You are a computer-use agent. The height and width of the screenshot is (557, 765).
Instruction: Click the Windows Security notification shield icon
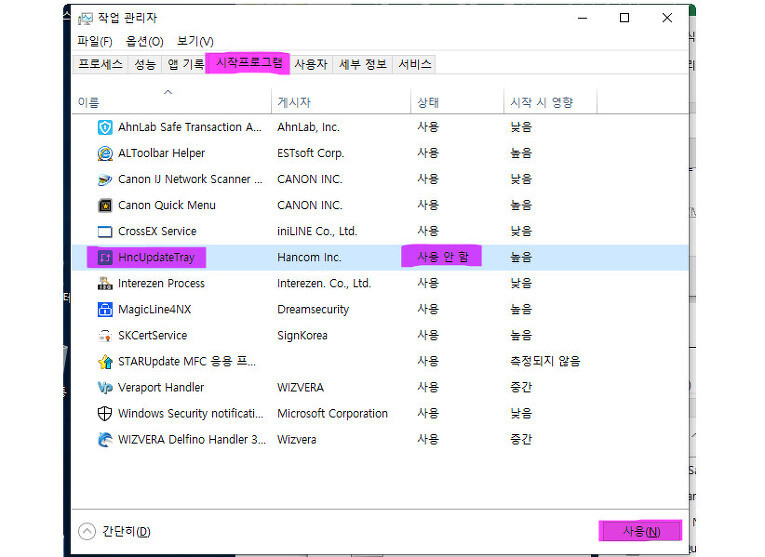[105, 414]
